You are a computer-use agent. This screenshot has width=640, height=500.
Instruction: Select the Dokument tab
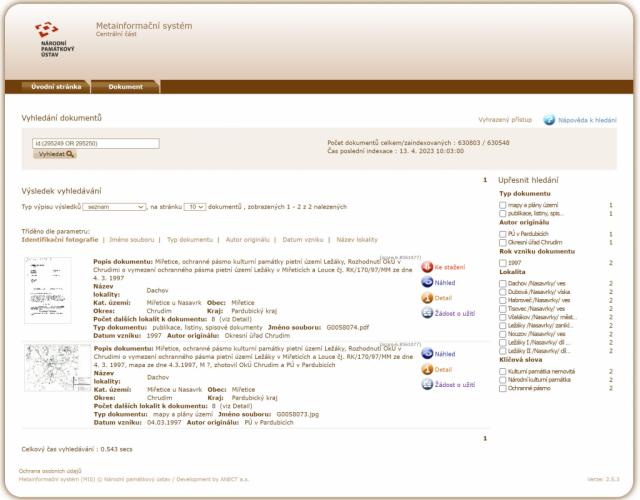point(126,87)
